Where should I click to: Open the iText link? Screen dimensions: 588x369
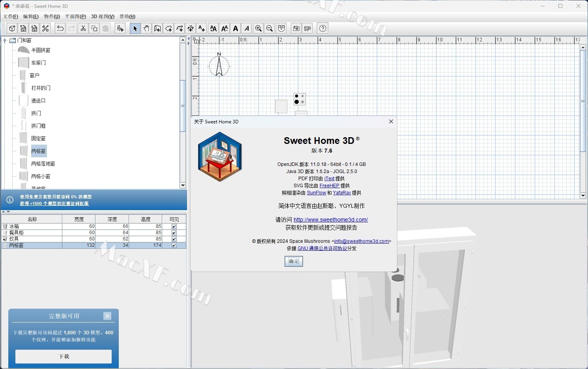click(x=329, y=179)
